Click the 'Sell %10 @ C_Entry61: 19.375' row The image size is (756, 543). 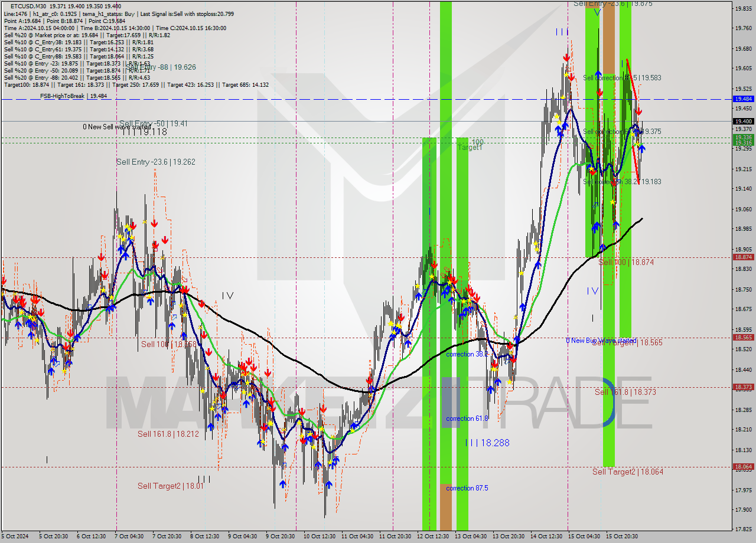[x=79, y=49]
